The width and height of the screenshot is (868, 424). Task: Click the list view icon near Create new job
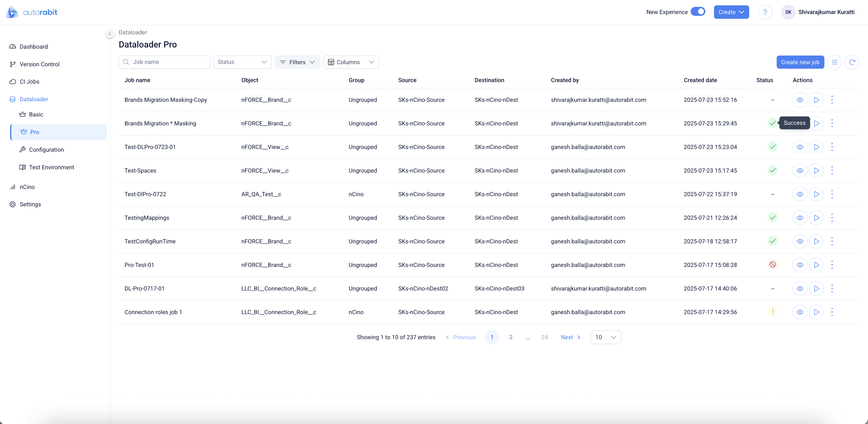click(x=834, y=62)
